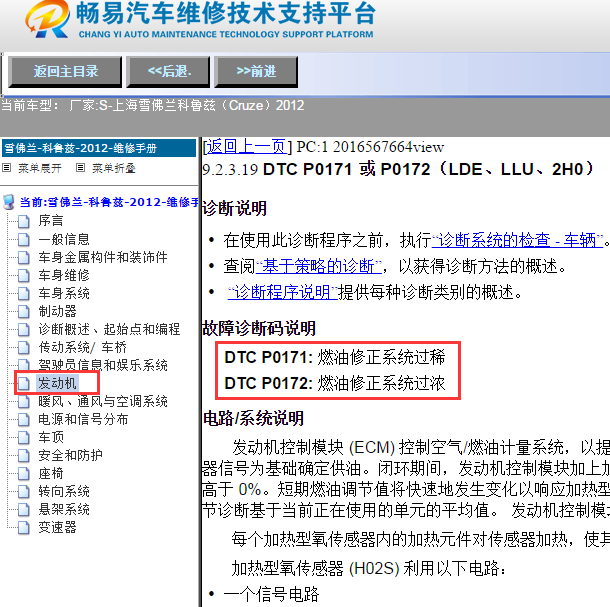
Task: Open the 安全和防护 tree item
Action: (x=70, y=455)
